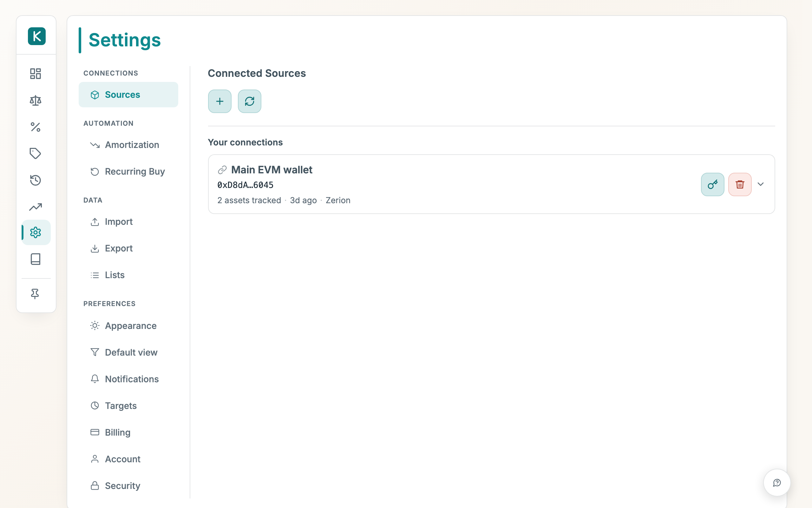Open Security preferences
This screenshot has width=812, height=508.
(128, 485)
